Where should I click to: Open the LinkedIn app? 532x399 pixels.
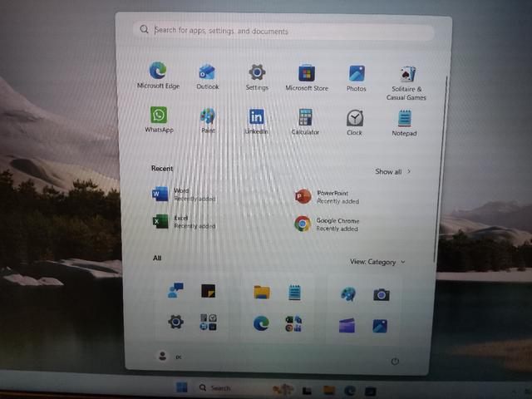pyautogui.click(x=257, y=121)
